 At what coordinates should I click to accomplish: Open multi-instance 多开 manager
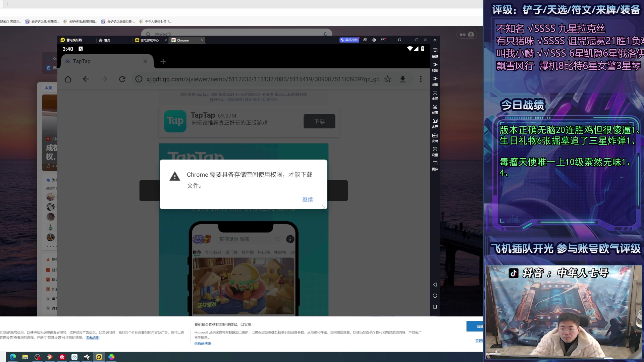435,123
